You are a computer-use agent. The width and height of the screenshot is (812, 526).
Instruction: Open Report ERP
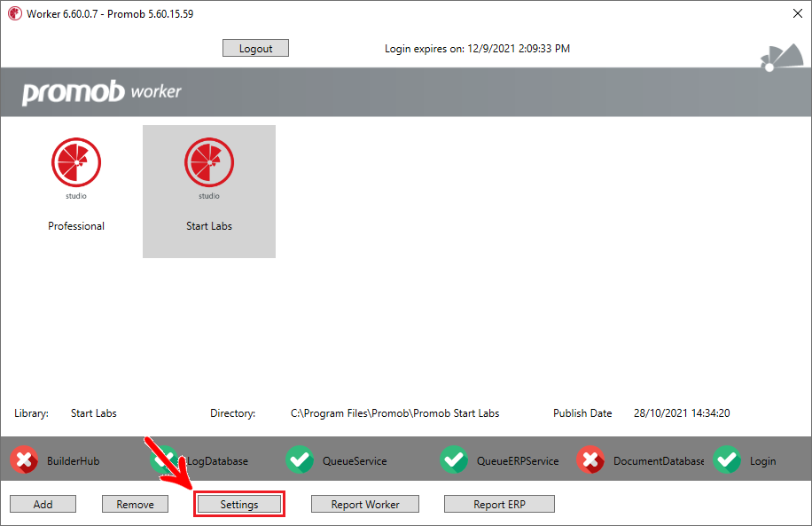[499, 504]
